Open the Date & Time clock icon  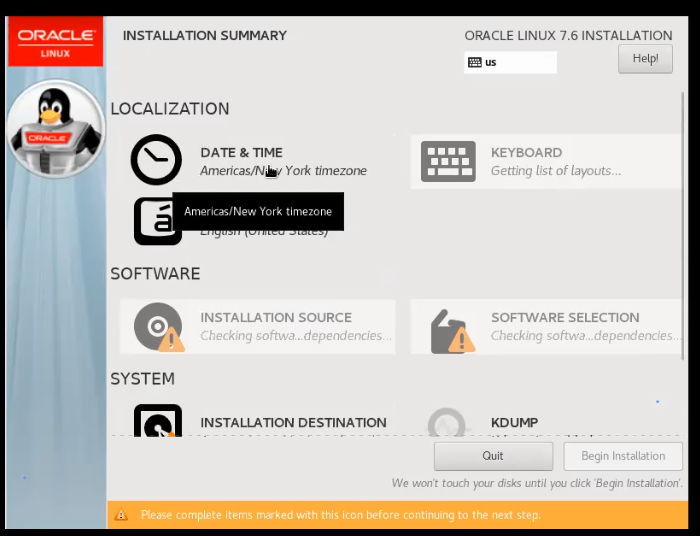click(x=156, y=160)
